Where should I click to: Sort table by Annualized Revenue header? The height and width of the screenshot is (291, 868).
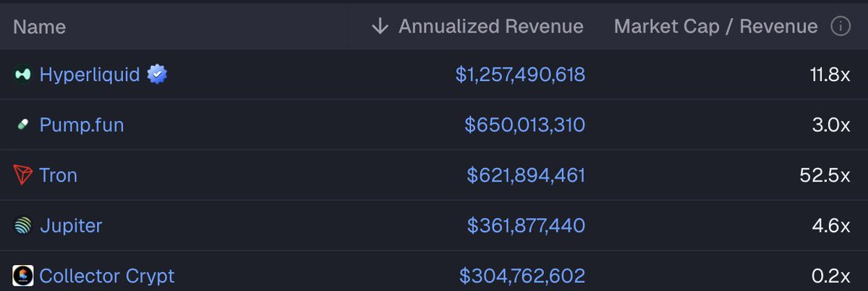point(491,27)
